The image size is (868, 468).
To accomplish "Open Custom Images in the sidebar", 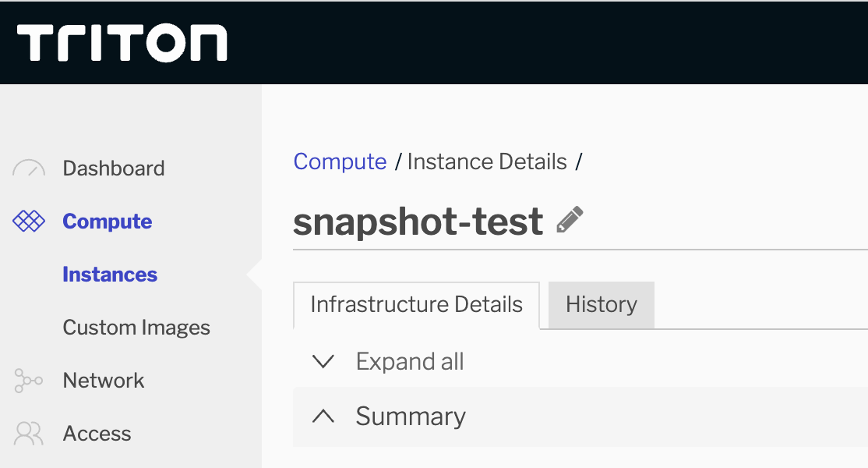I will coord(136,328).
